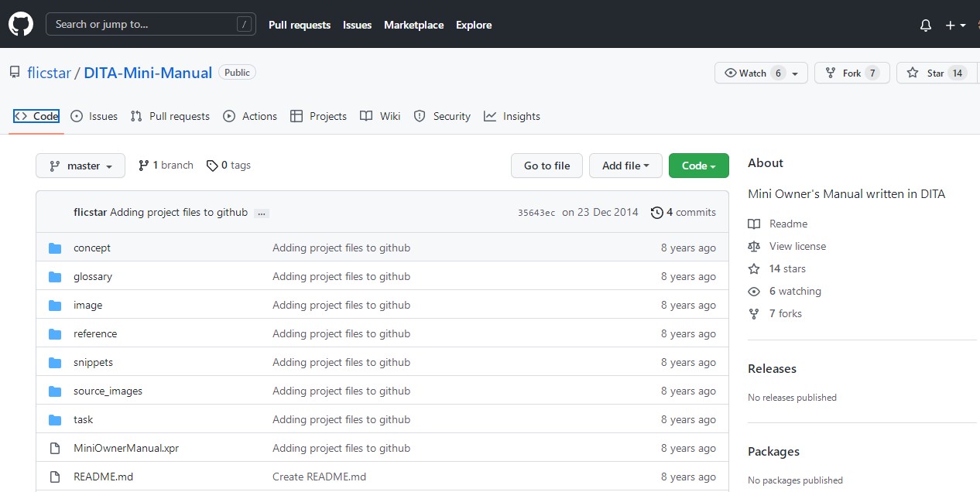The image size is (980, 492).
Task: Click the 14 star count badge
Action: (x=958, y=73)
